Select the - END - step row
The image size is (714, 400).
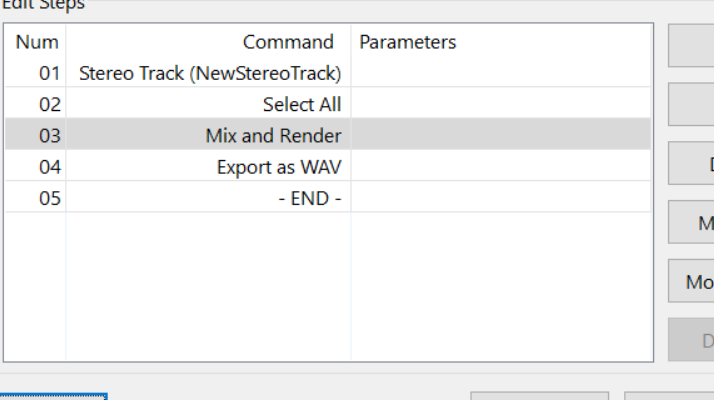click(x=328, y=198)
